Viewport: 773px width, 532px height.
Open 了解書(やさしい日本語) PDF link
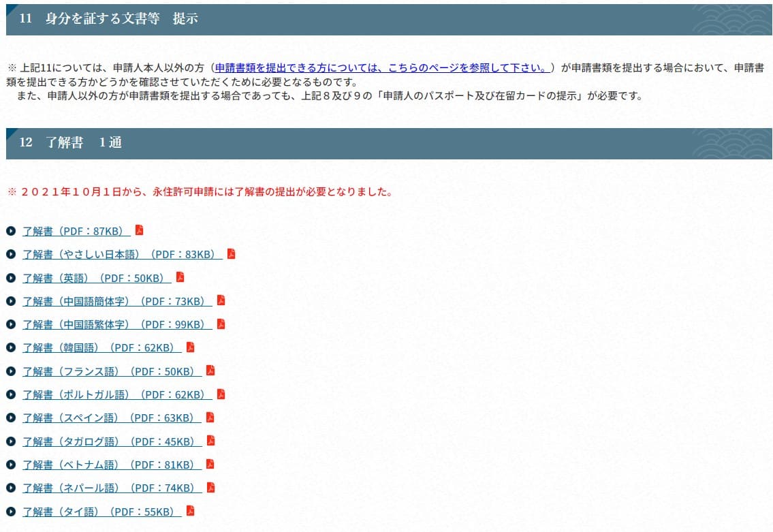pos(123,254)
